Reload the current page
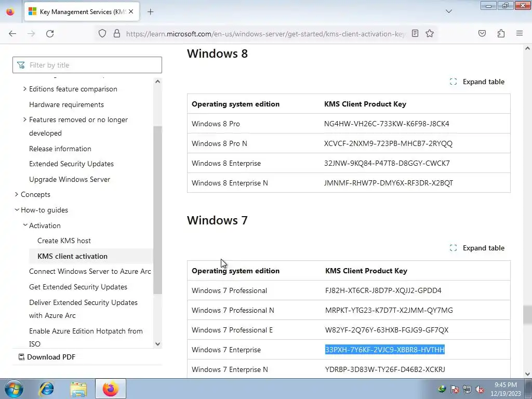This screenshot has height=399, width=532. click(x=50, y=34)
